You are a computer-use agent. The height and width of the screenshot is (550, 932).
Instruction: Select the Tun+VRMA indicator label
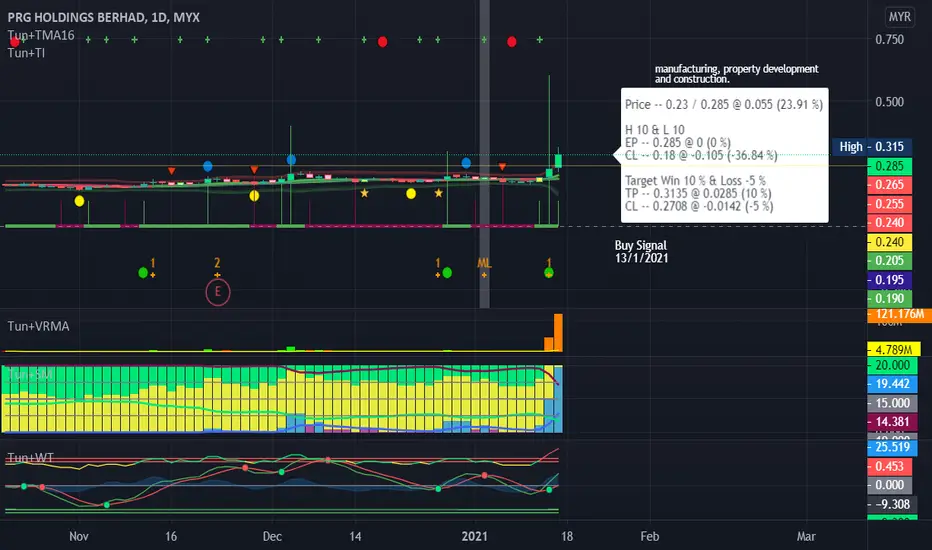(38, 326)
